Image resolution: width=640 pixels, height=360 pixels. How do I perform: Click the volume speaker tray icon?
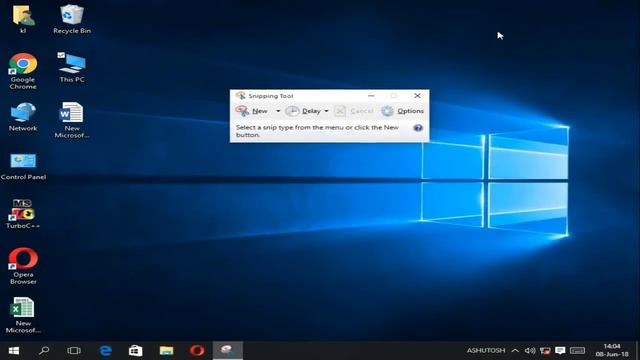tap(530, 351)
